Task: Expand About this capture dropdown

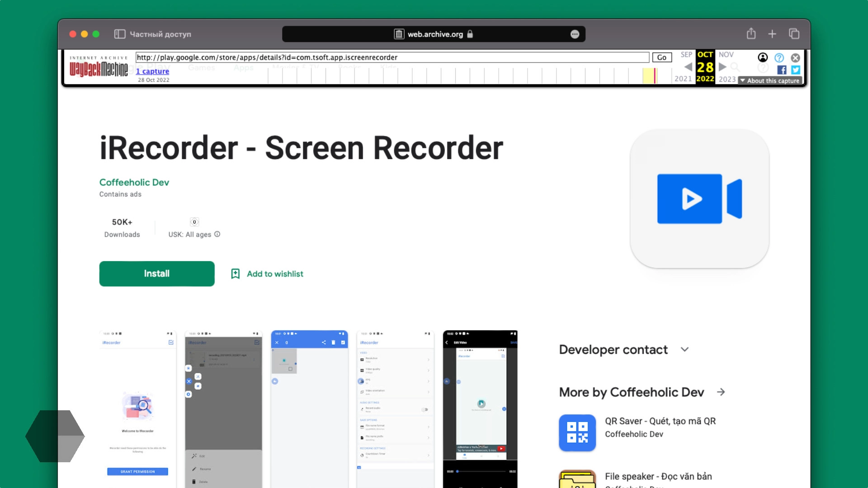Action: pos(770,80)
